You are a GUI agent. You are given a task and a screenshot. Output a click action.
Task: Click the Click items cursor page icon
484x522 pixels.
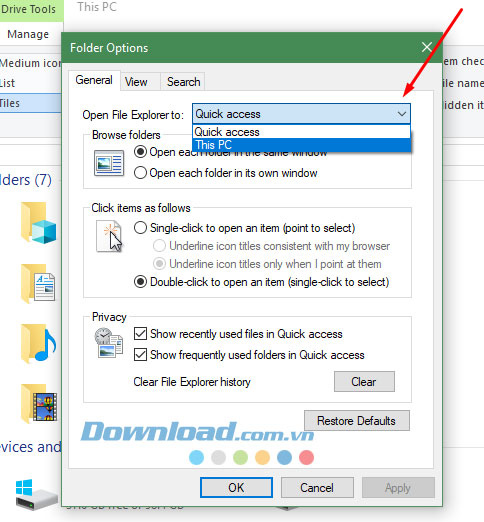point(109,236)
